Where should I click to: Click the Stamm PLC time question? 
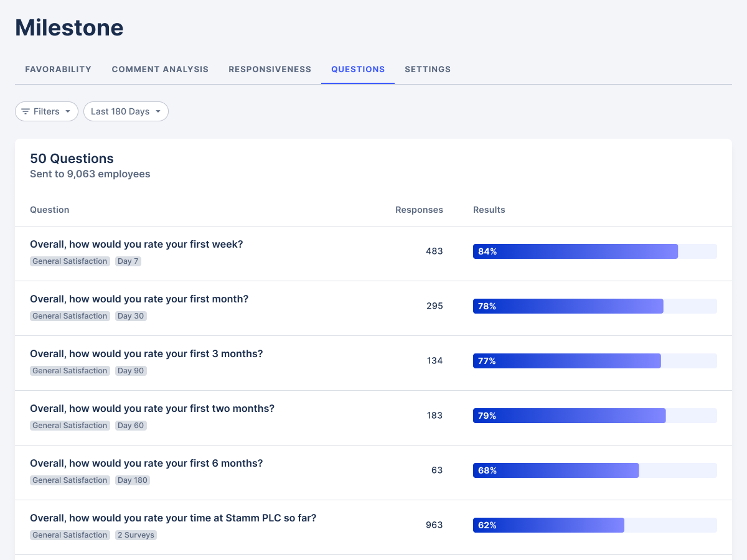(x=173, y=518)
